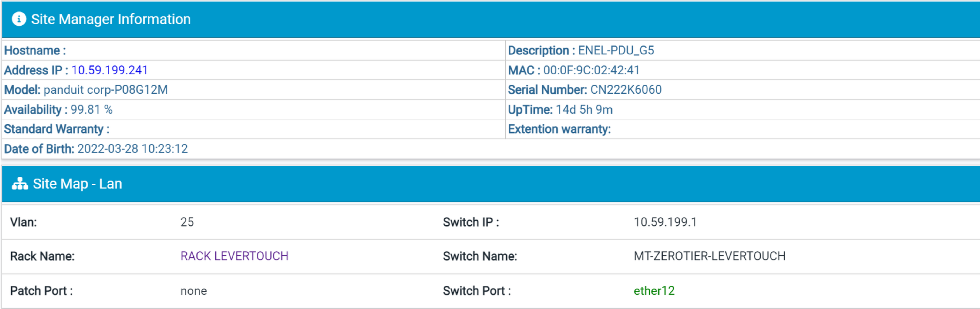
Task: Click the MT-ZEROTIER-LEVERTOUCH switch name
Action: (709, 256)
